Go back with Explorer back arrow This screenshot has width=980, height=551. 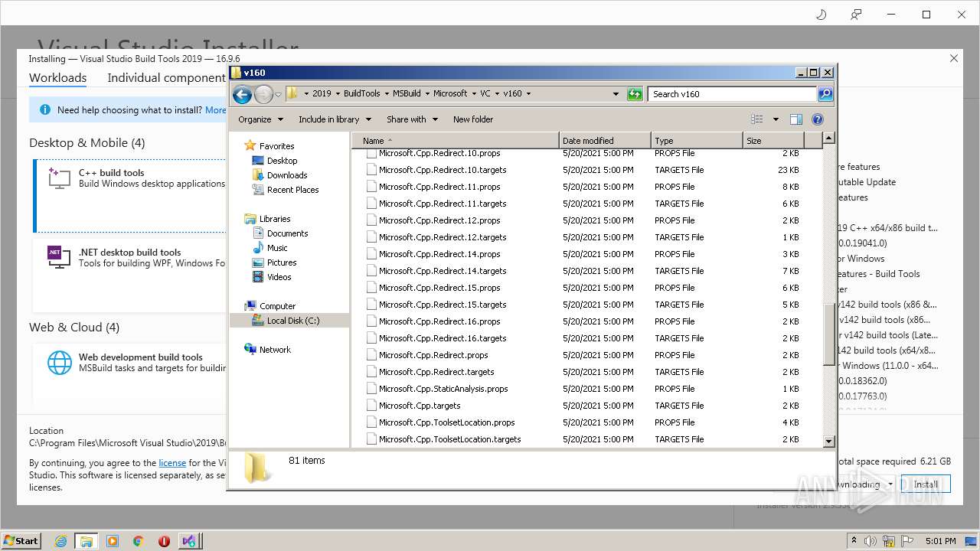pos(242,94)
